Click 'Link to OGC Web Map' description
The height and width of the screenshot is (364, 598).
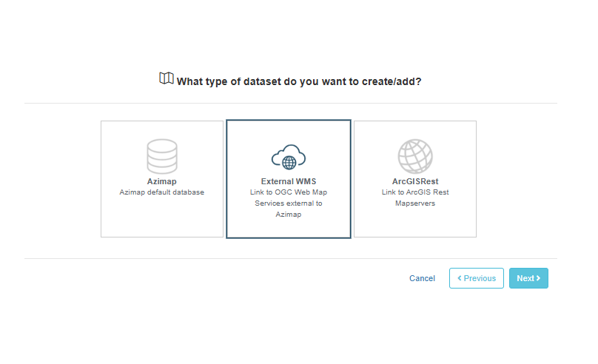289,192
